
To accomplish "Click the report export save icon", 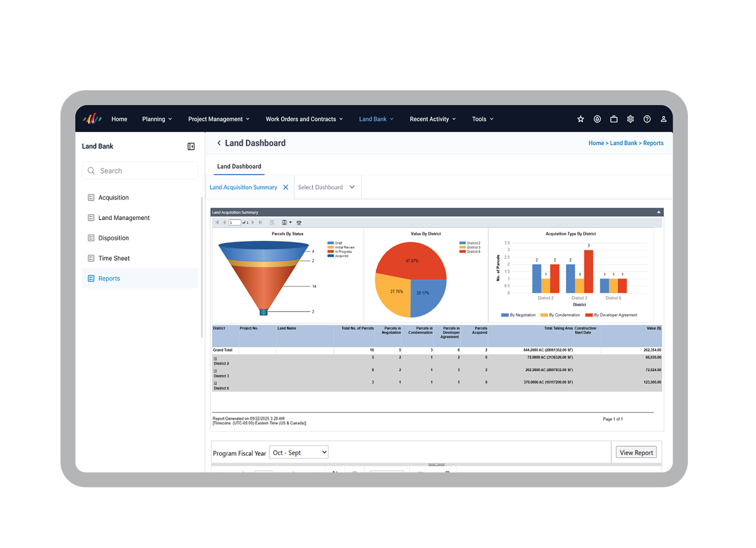I will pos(285,222).
